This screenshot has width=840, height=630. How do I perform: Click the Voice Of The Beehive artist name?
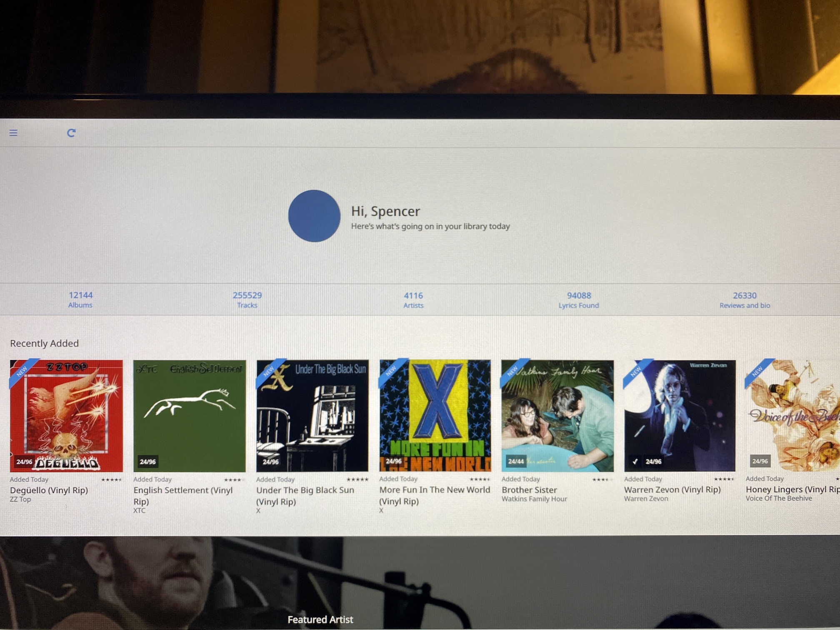pyautogui.click(x=779, y=498)
